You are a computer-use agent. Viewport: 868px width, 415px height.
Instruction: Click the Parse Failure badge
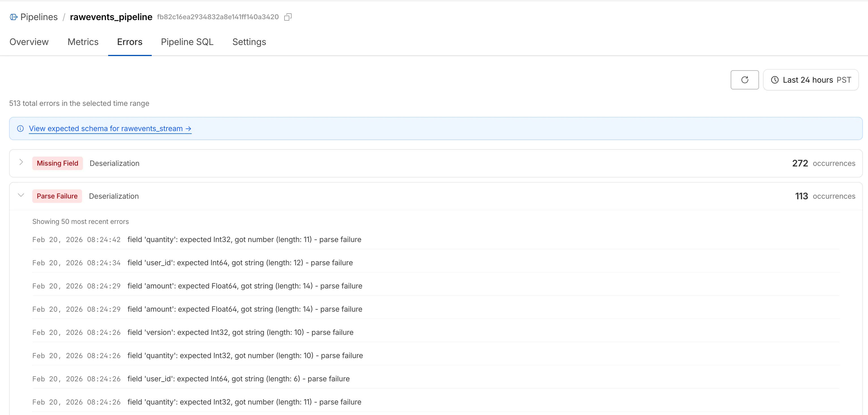point(57,196)
